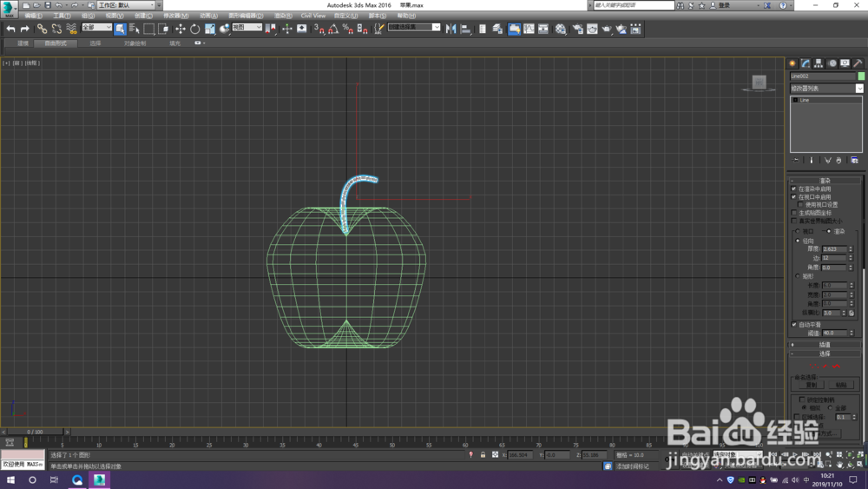Click the ViewCube in the viewport corner
This screenshot has height=489, width=868.
pos(759,83)
